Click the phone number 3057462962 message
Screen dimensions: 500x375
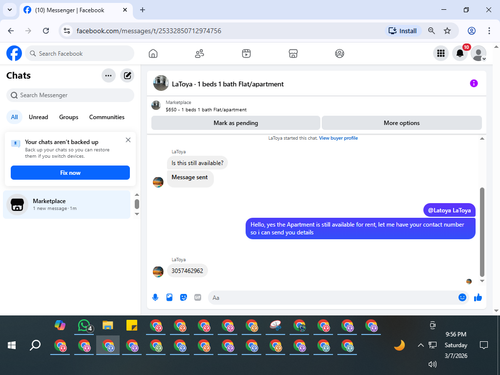[x=187, y=271]
